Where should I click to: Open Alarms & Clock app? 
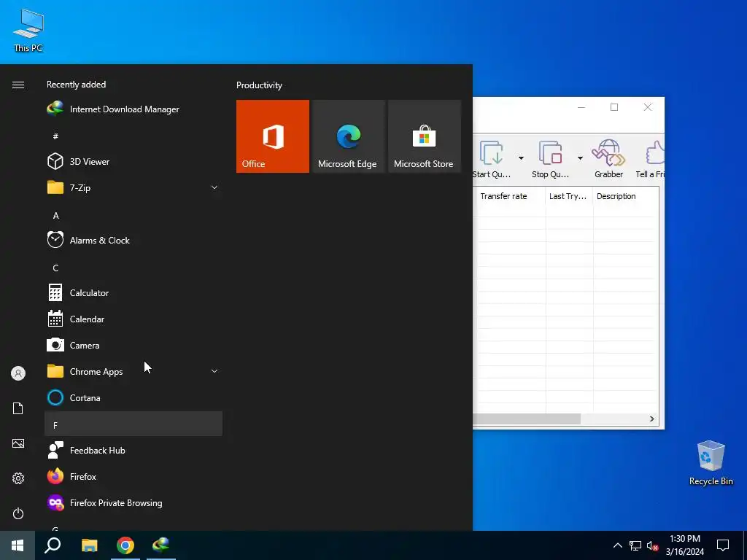click(x=133, y=240)
